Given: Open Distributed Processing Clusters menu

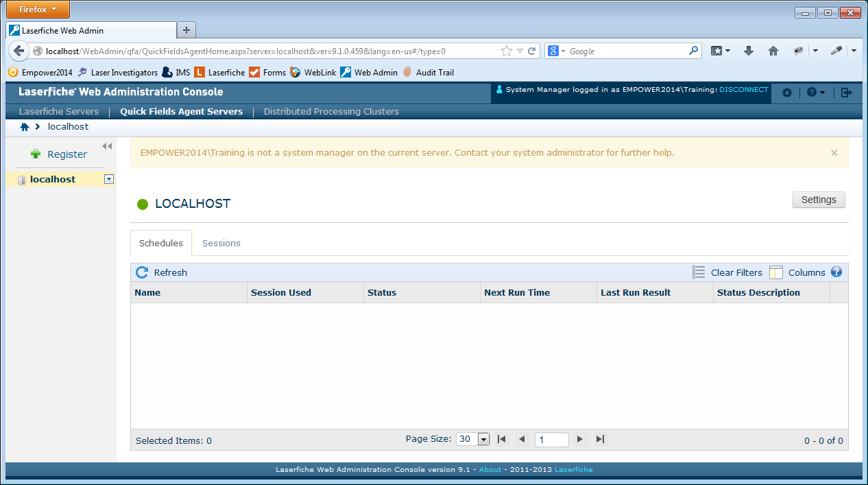Looking at the screenshot, I should pyautogui.click(x=331, y=111).
